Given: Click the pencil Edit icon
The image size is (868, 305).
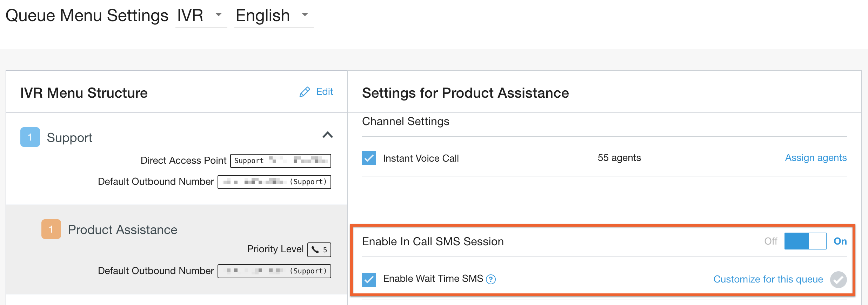Looking at the screenshot, I should tap(305, 92).
